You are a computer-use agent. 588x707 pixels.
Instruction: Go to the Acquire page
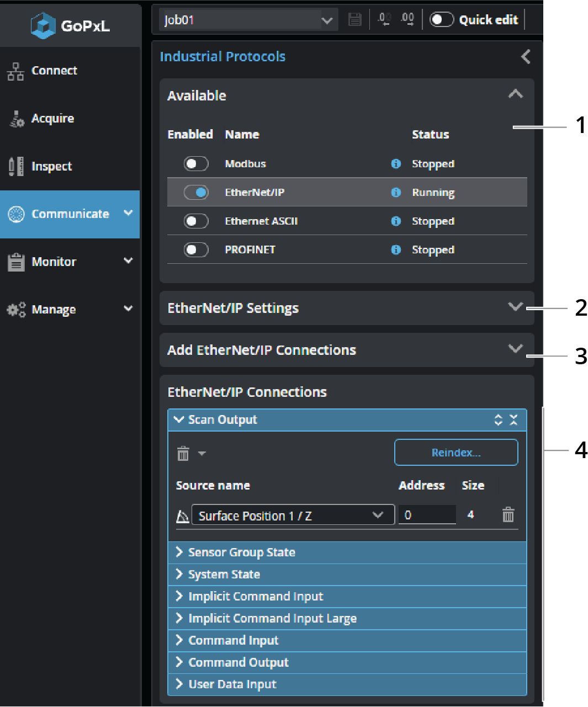coord(52,118)
